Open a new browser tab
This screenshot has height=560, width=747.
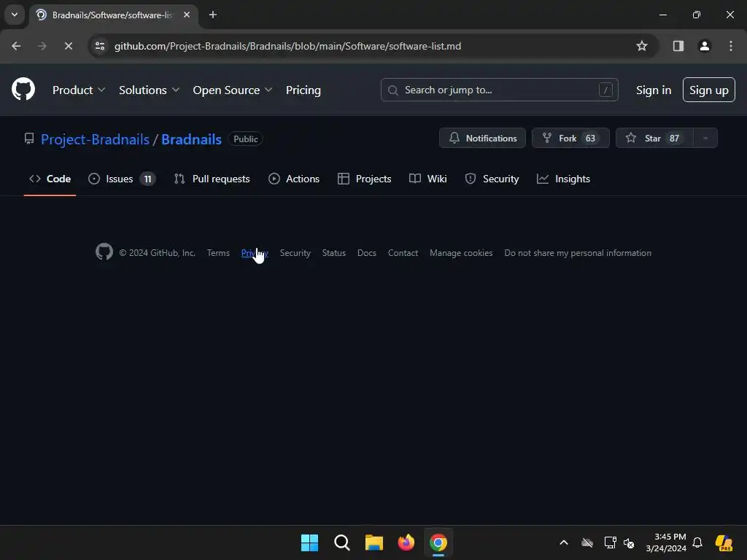click(x=213, y=15)
